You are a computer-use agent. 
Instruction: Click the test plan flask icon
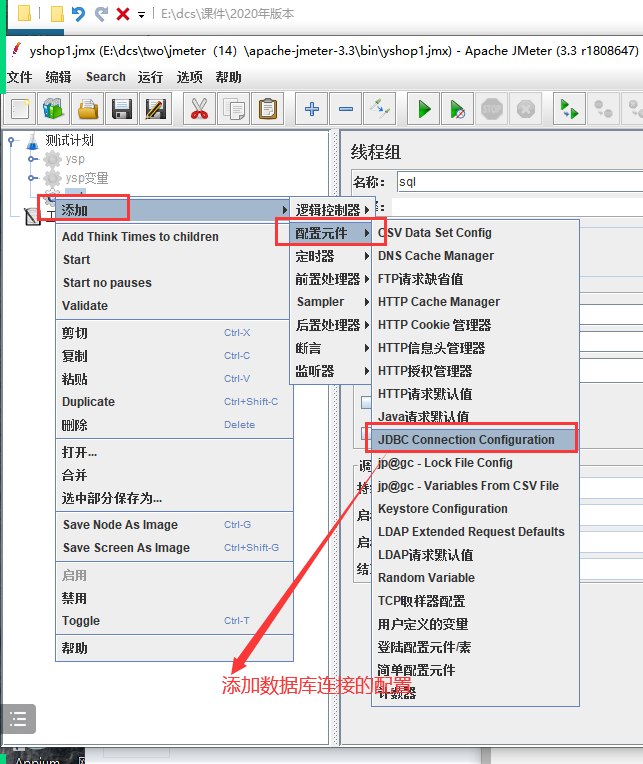[x=33, y=141]
